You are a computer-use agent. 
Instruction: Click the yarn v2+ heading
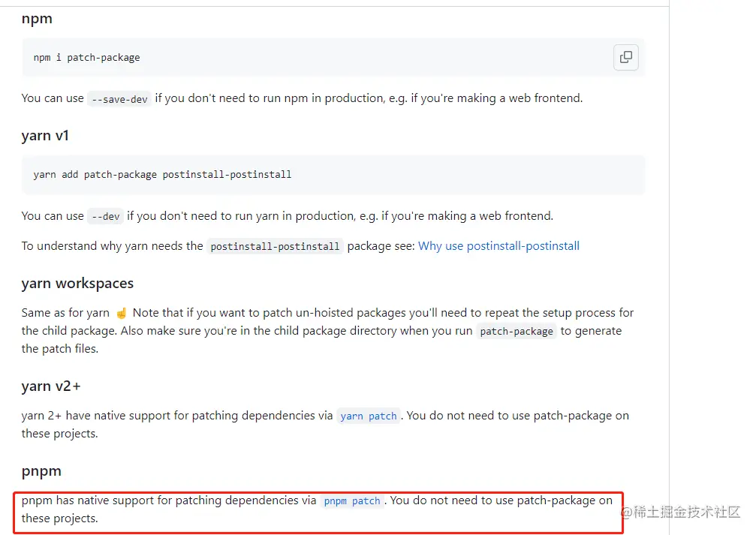(x=51, y=387)
